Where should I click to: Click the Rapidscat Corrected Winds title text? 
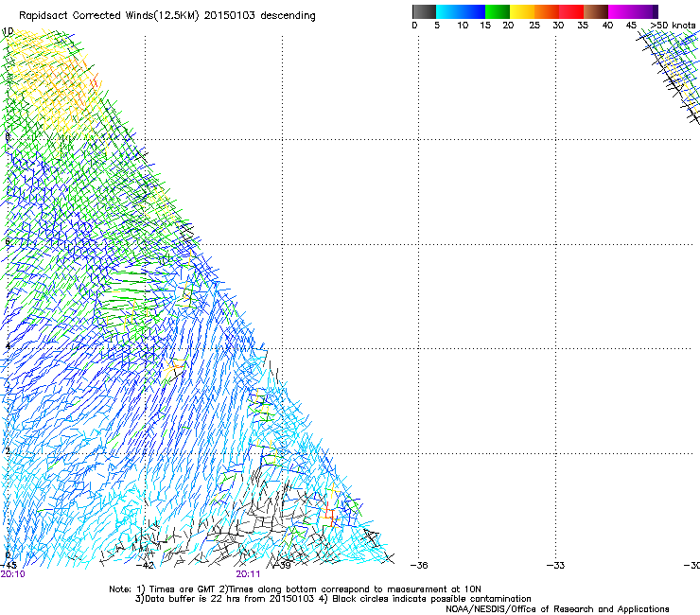(x=167, y=16)
